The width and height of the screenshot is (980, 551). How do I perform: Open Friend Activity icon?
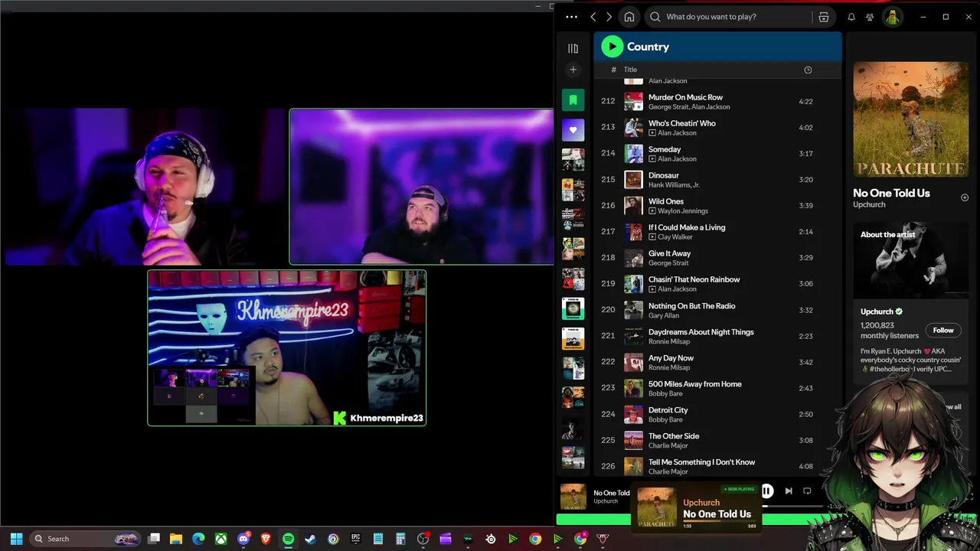[871, 17]
